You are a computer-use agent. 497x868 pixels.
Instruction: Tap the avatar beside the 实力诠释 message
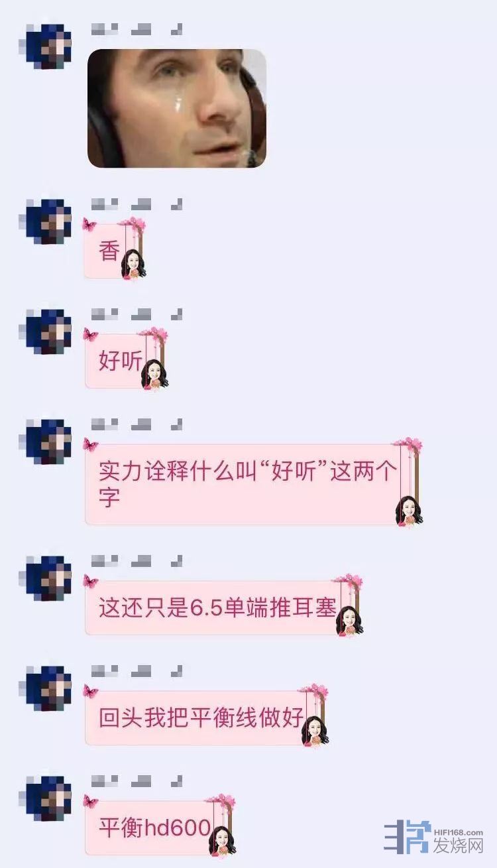tap(49, 442)
